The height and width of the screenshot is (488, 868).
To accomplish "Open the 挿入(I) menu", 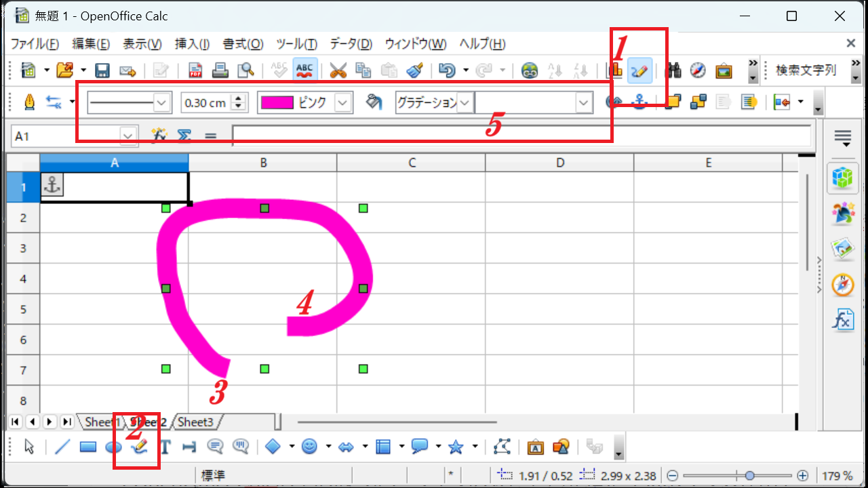I will click(193, 44).
